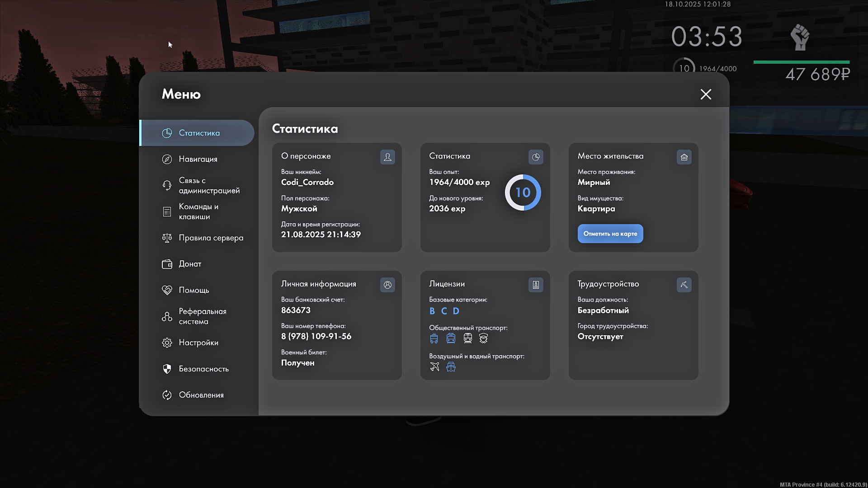Click the license category D letter
868x488 pixels.
(456, 311)
